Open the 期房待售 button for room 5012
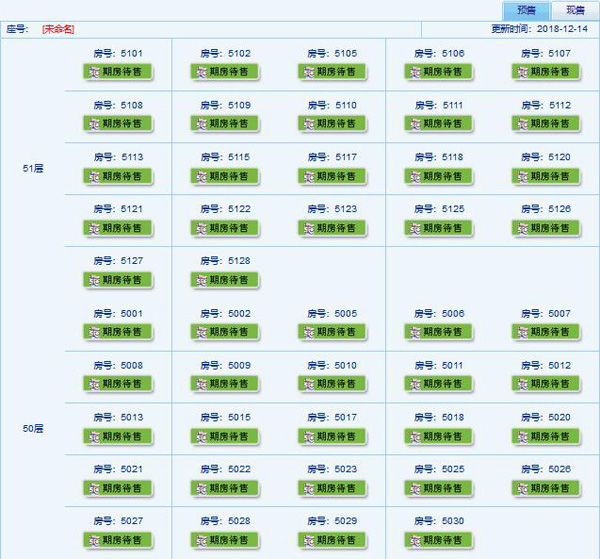The width and height of the screenshot is (600, 559). click(546, 384)
